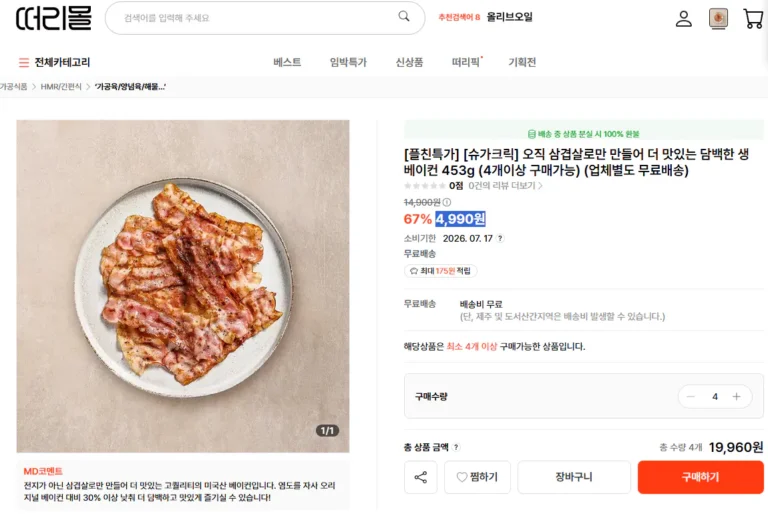768x516 pixels.
Task: Click the share icon button
Action: [420, 477]
